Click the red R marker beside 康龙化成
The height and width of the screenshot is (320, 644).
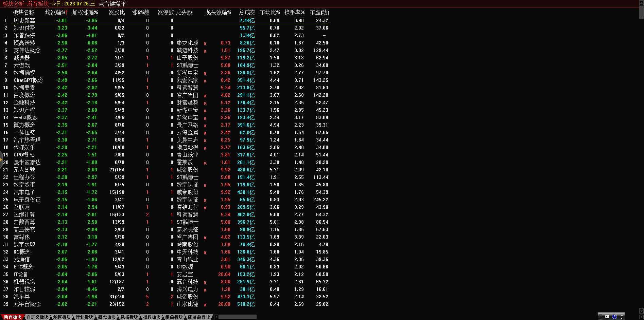[x=205, y=44]
